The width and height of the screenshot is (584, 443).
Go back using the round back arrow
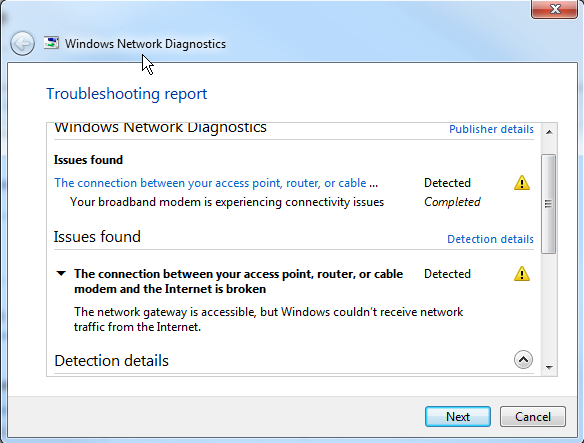(22, 44)
